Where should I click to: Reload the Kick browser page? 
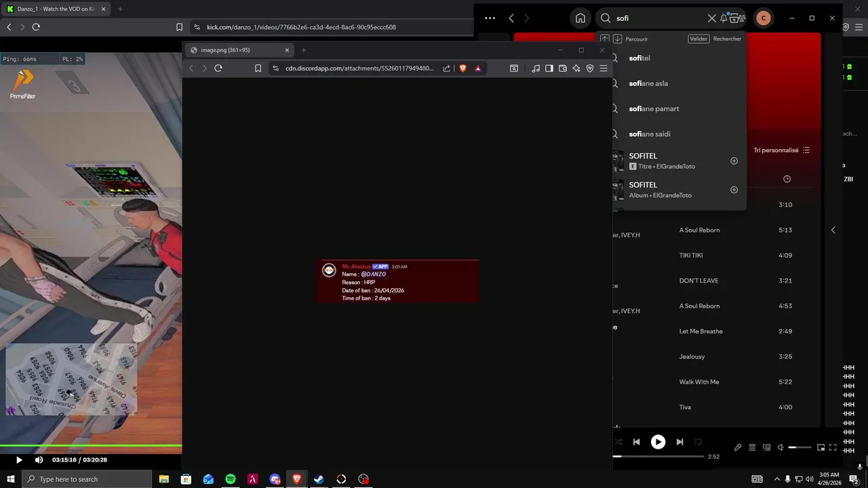pyautogui.click(x=36, y=27)
